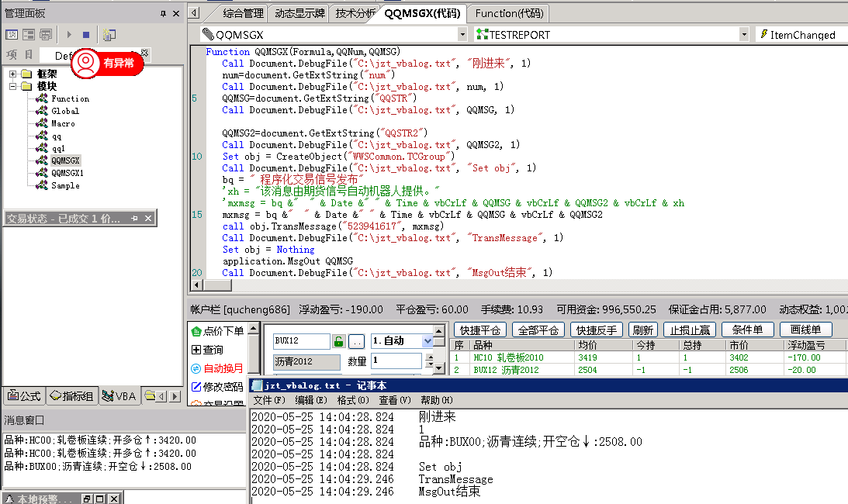Open 点价下单 in trade menu
848x504 pixels.
tap(219, 331)
